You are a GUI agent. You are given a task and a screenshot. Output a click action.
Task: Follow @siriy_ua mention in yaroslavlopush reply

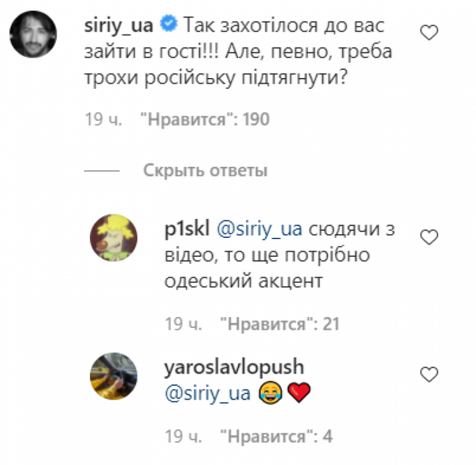[208, 394]
